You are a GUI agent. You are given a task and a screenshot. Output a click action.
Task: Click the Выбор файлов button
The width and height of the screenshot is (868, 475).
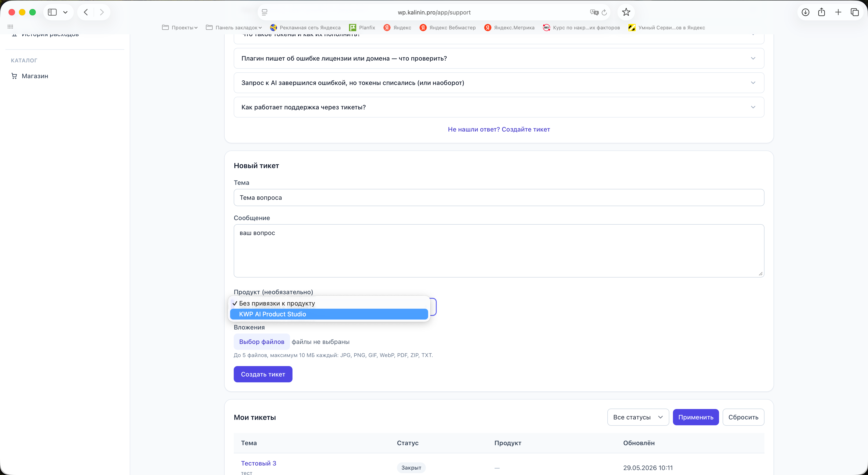coord(262,342)
